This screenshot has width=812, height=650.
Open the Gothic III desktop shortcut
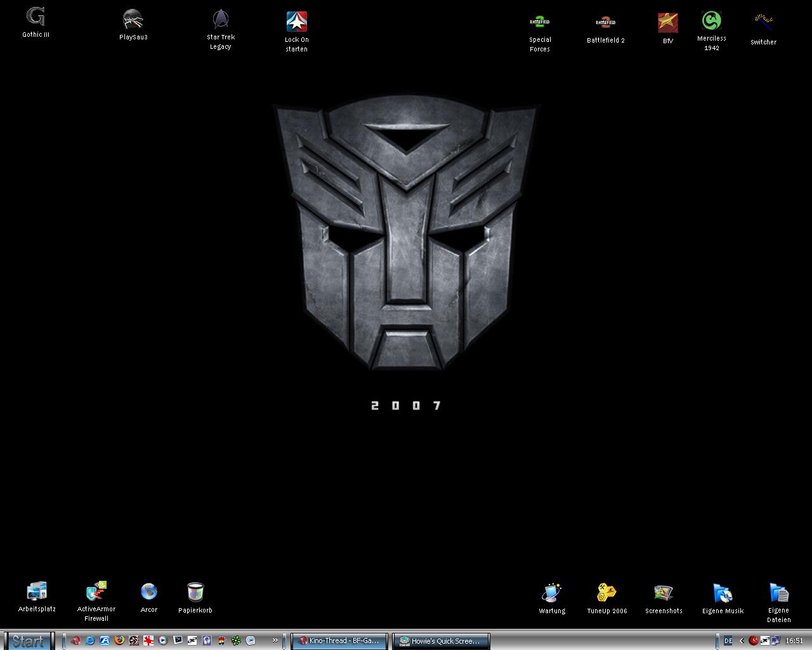coord(36,23)
